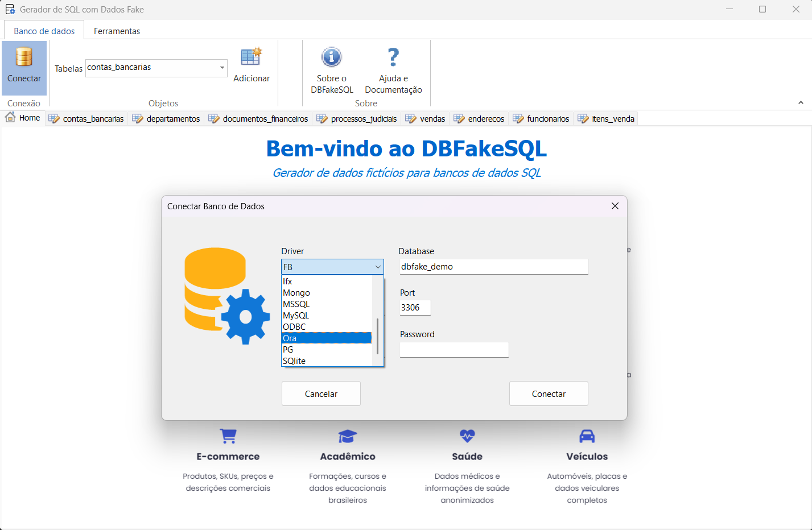
Task: Click the Acadêmico card title
Action: pyautogui.click(x=348, y=457)
